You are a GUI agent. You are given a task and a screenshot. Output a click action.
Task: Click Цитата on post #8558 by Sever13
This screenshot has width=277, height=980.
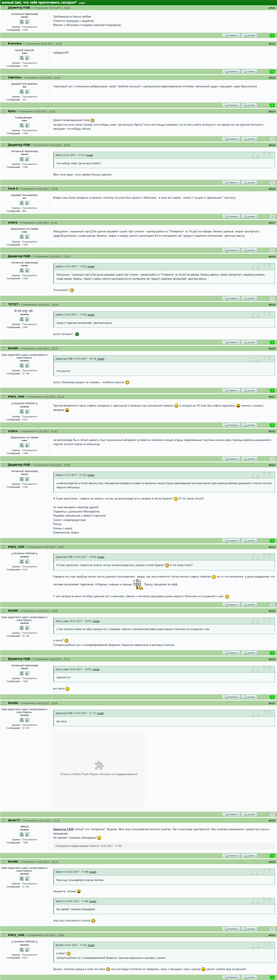[249, 856]
